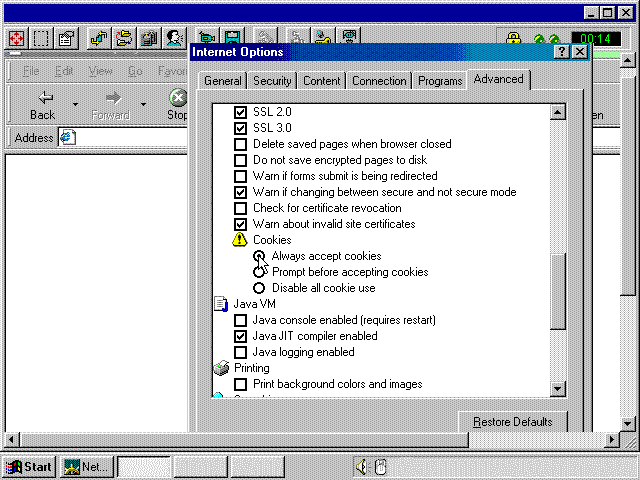Select Always accept cookies option

tap(259, 256)
